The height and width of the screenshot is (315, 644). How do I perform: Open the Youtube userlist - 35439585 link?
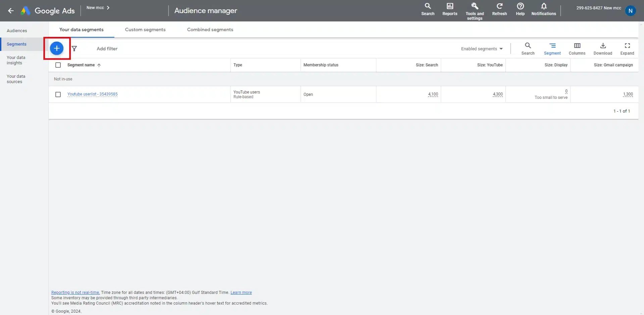(x=92, y=94)
